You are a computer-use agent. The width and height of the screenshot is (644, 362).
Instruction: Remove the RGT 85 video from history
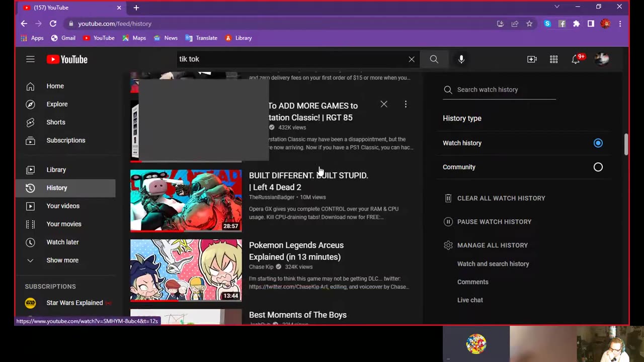(384, 104)
